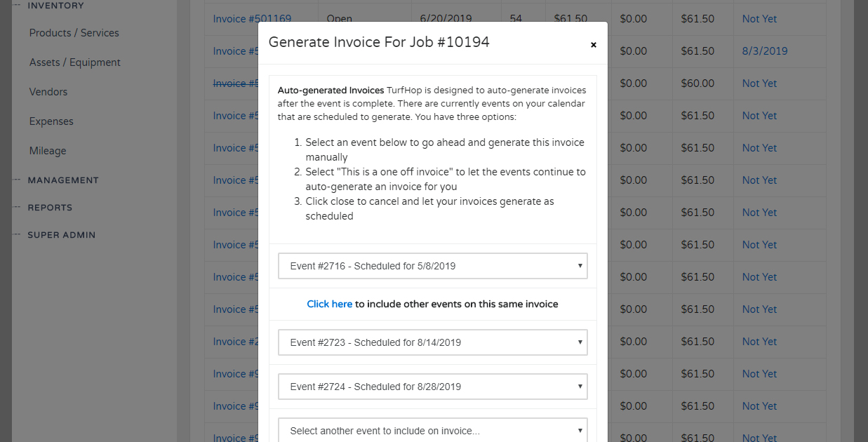Open the Event #2723 dropdown
The height and width of the screenshot is (442, 868).
(432, 342)
